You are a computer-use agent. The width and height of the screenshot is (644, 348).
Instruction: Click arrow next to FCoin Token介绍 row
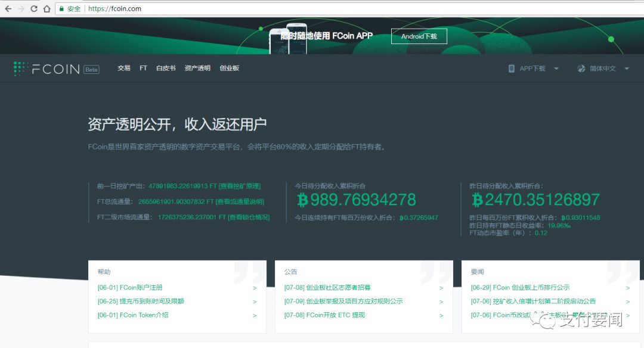[255, 316]
